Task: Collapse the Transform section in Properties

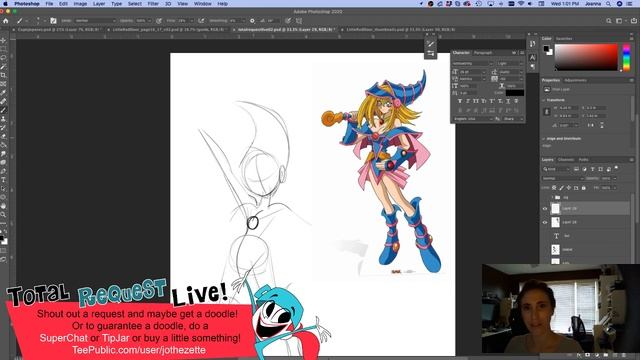Action: tap(544, 100)
